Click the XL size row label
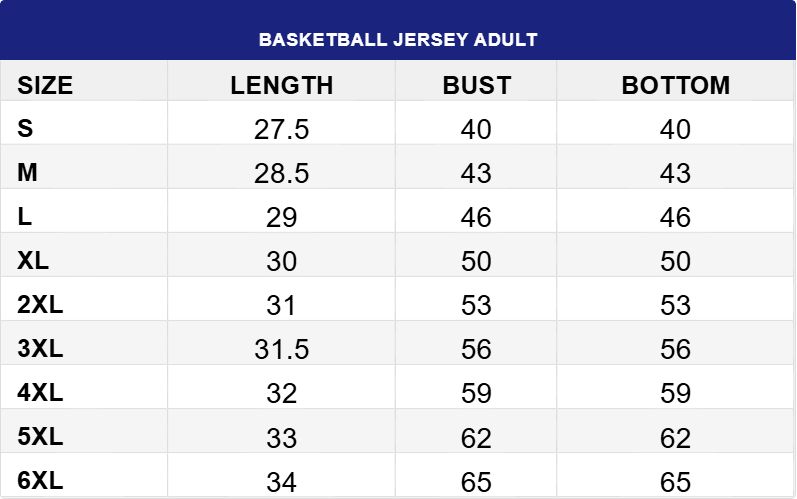Screen dimensions: 797x499 (x=33, y=261)
